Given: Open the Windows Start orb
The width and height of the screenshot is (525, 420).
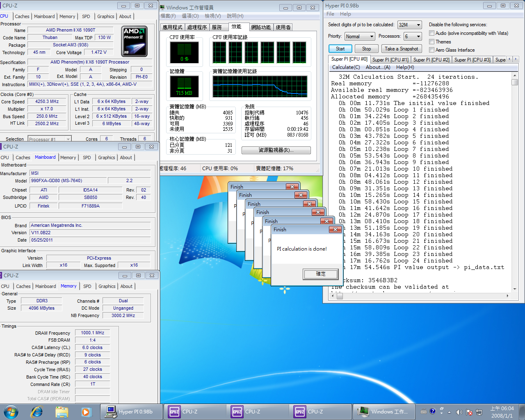Looking at the screenshot, I should (x=11, y=411).
